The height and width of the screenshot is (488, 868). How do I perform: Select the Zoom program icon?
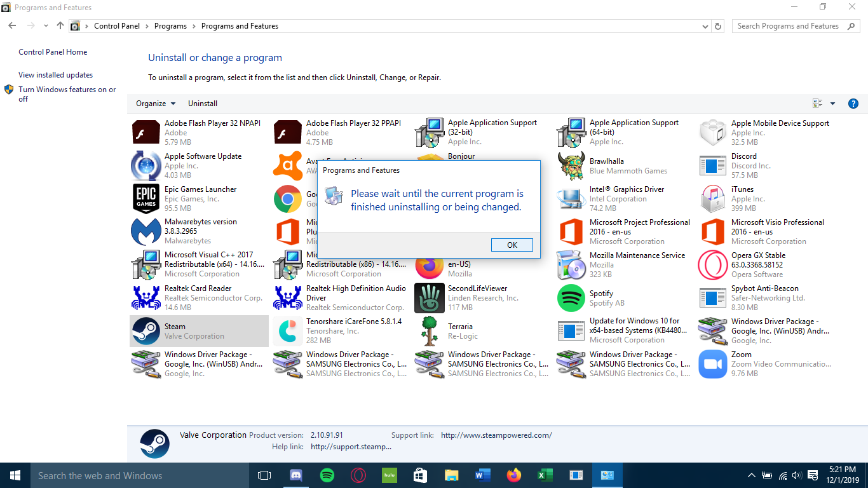point(713,364)
